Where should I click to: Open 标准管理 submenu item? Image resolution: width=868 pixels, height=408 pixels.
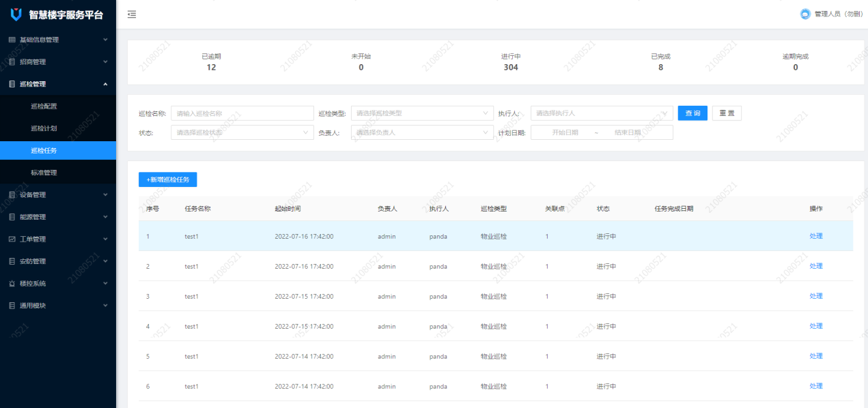click(44, 173)
